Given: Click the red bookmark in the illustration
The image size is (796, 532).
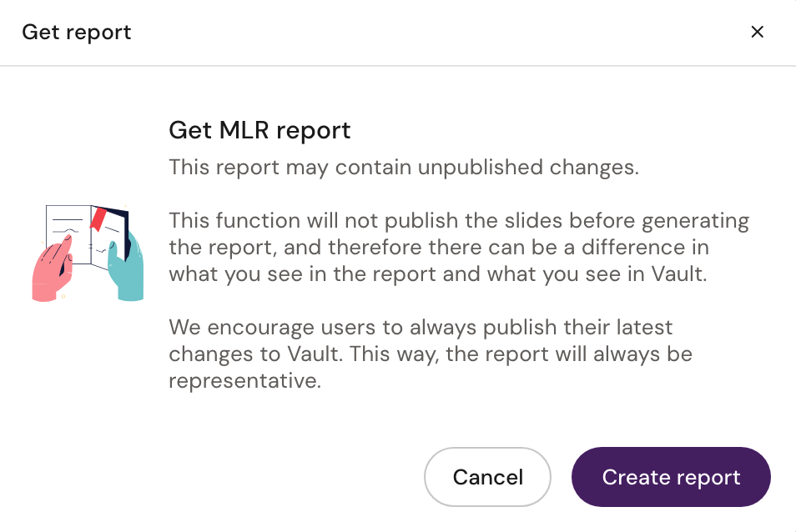Looking at the screenshot, I should 98,220.
